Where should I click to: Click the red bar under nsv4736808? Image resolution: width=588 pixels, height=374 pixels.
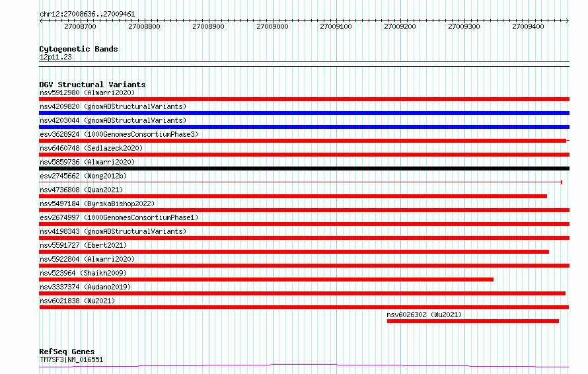293,196
